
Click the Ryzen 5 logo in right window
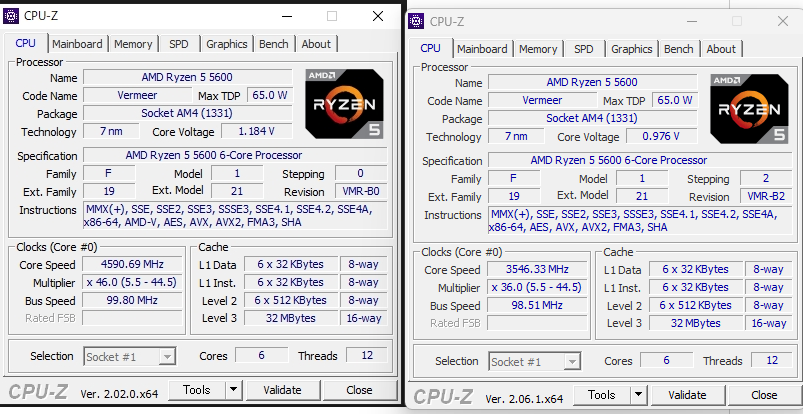[x=749, y=109]
